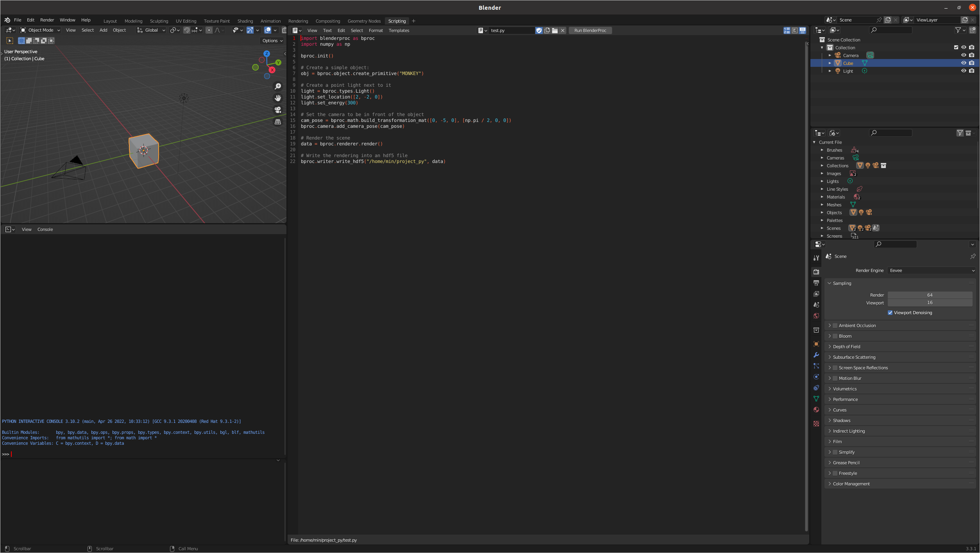
Task: Open the Physics properties tab icon
Action: tap(816, 377)
